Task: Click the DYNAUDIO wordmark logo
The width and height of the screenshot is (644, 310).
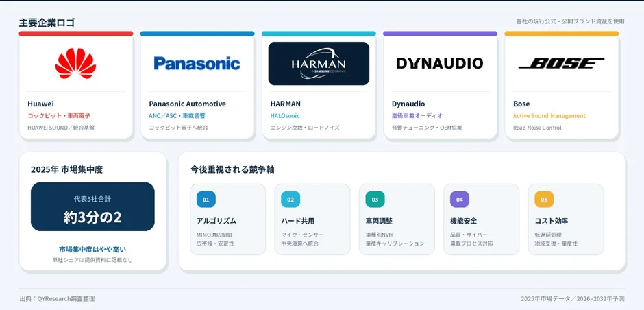Action: click(x=440, y=63)
